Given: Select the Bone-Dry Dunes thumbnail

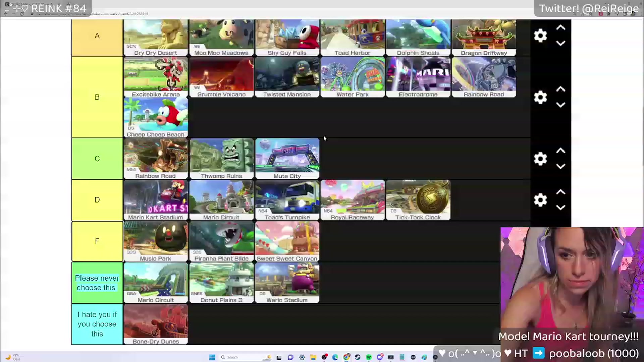Looking at the screenshot, I should (156, 324).
